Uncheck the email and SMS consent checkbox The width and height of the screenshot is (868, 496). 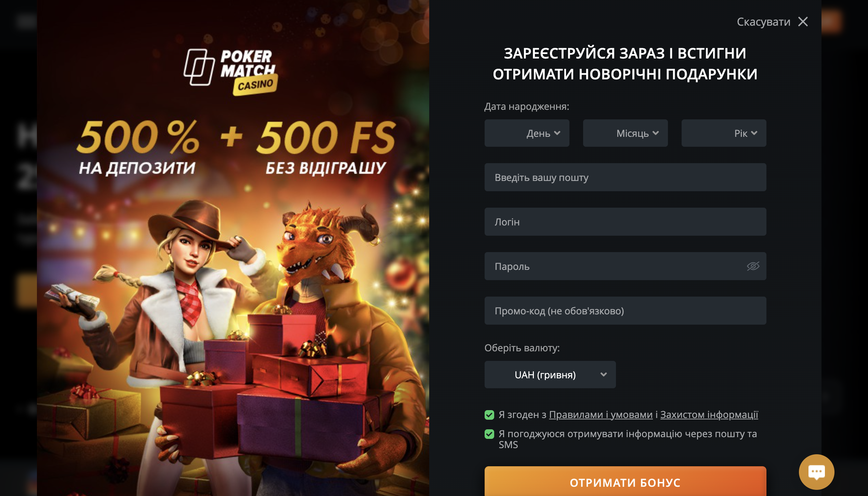tap(489, 434)
